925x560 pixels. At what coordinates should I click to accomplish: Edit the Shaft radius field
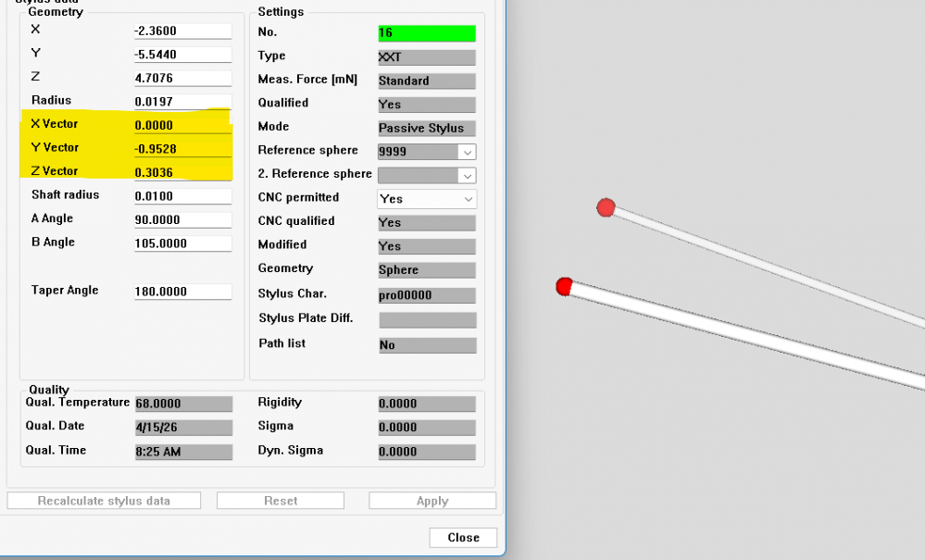(182, 196)
